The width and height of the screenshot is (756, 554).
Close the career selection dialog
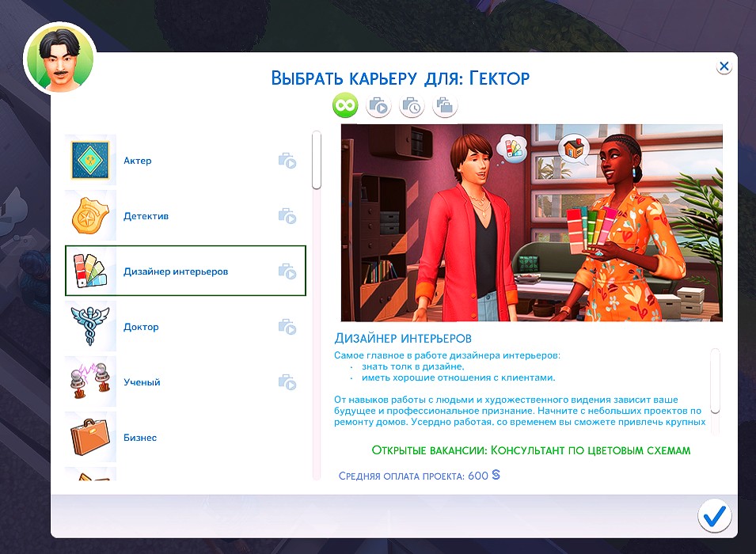tap(724, 66)
